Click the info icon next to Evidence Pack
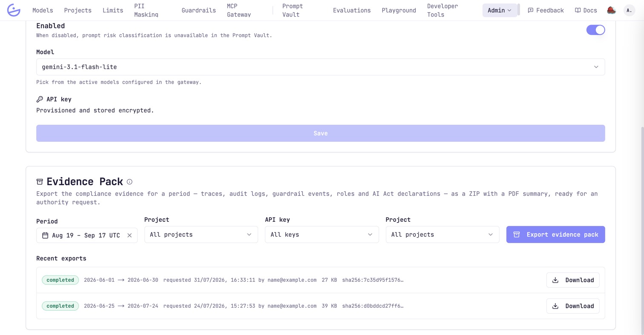 click(x=129, y=182)
